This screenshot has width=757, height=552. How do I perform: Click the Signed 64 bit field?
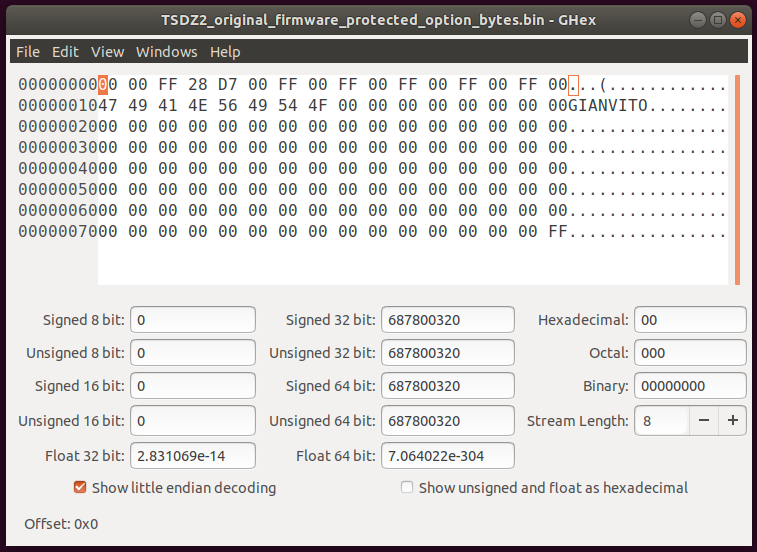coord(448,385)
